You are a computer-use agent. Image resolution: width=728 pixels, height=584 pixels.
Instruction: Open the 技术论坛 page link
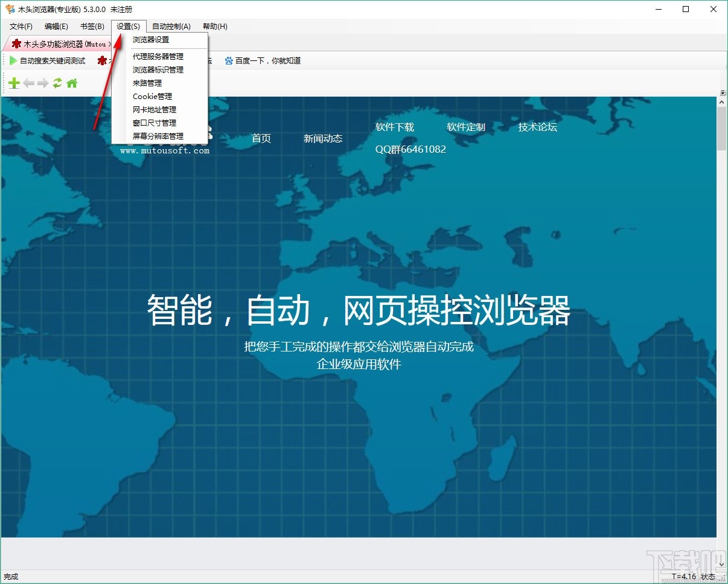click(537, 127)
